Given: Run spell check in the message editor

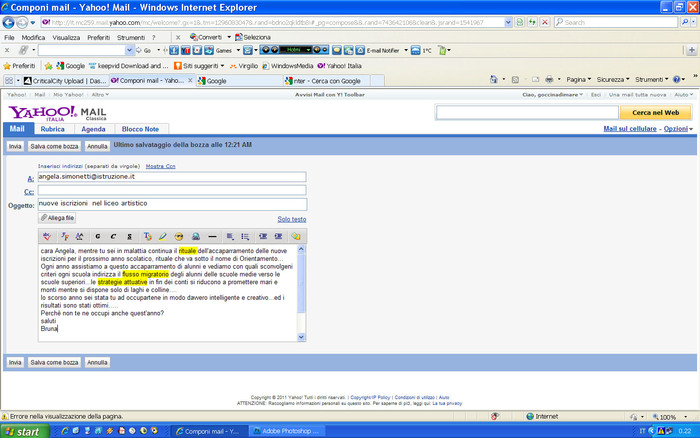Looking at the screenshot, I should pyautogui.click(x=47, y=236).
